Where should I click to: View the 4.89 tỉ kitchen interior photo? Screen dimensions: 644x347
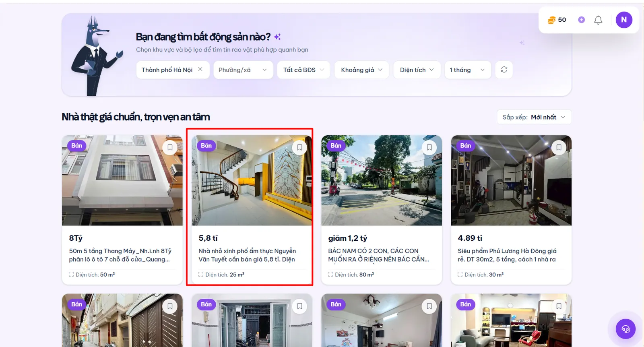[x=511, y=180]
